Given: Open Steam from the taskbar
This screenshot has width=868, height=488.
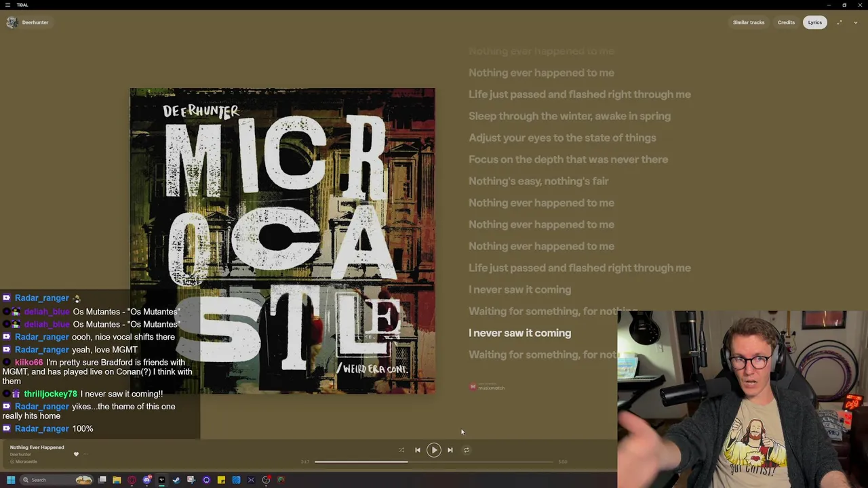Looking at the screenshot, I should click(176, 480).
